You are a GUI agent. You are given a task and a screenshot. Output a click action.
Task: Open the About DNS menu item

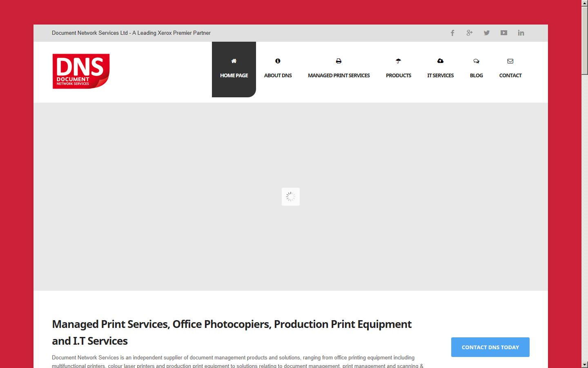278,75
